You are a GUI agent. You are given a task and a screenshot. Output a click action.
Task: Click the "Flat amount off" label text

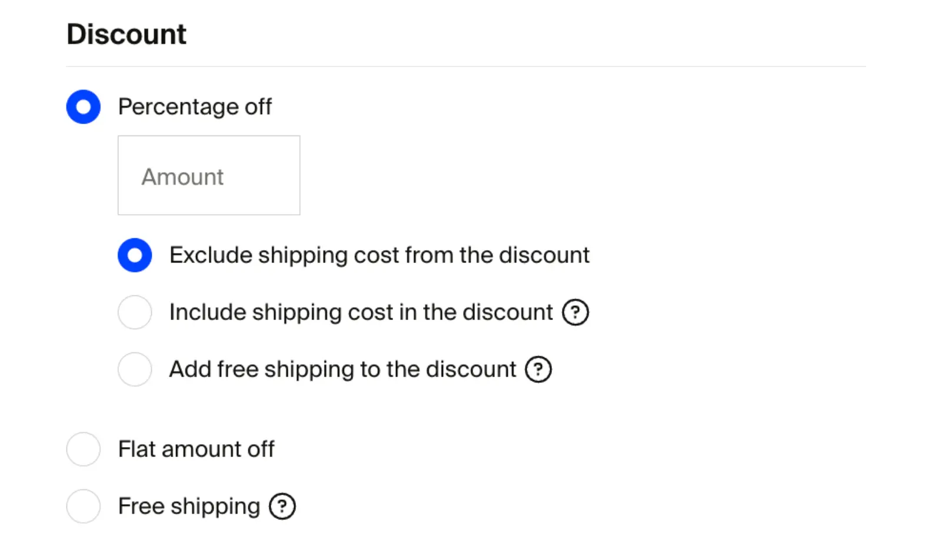click(196, 449)
